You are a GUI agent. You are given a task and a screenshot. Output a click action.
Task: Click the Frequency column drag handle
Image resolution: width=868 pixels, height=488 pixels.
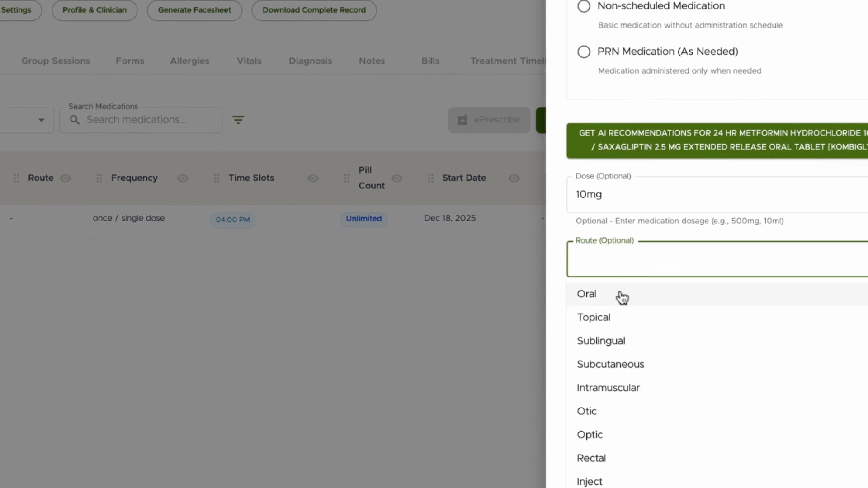(99, 178)
